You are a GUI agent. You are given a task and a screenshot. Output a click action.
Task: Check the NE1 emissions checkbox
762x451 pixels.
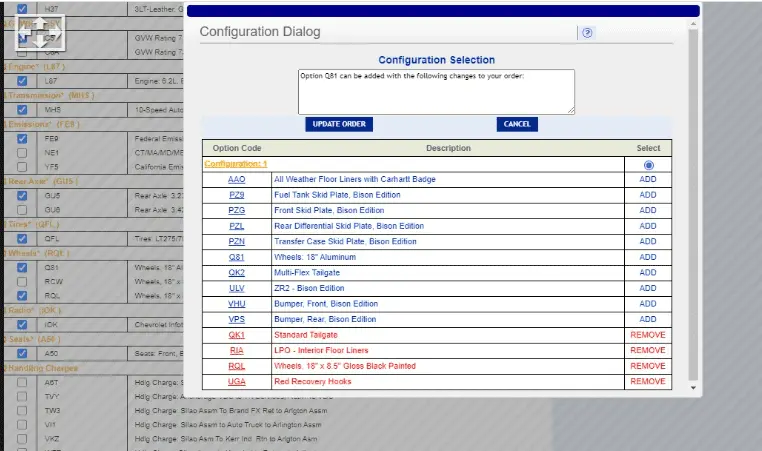pos(22,153)
